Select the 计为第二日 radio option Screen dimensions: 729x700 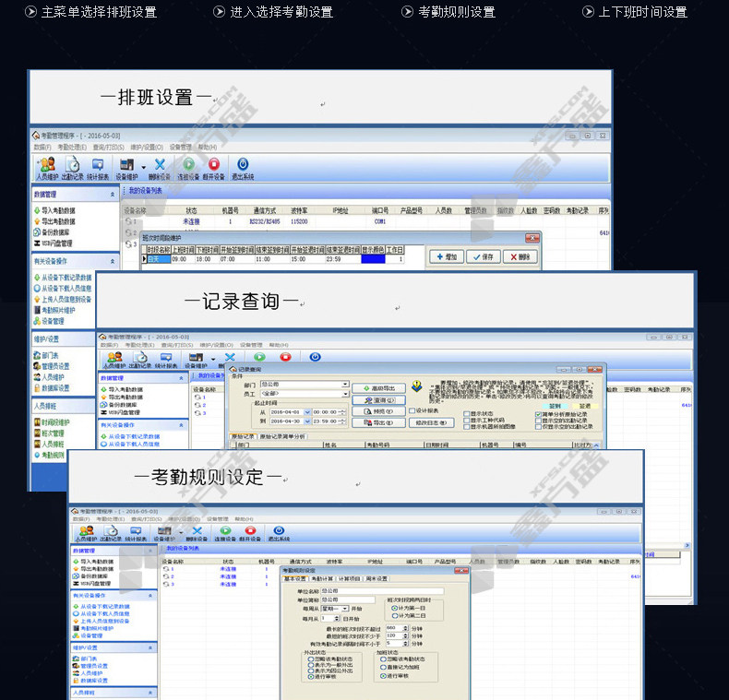394,616
